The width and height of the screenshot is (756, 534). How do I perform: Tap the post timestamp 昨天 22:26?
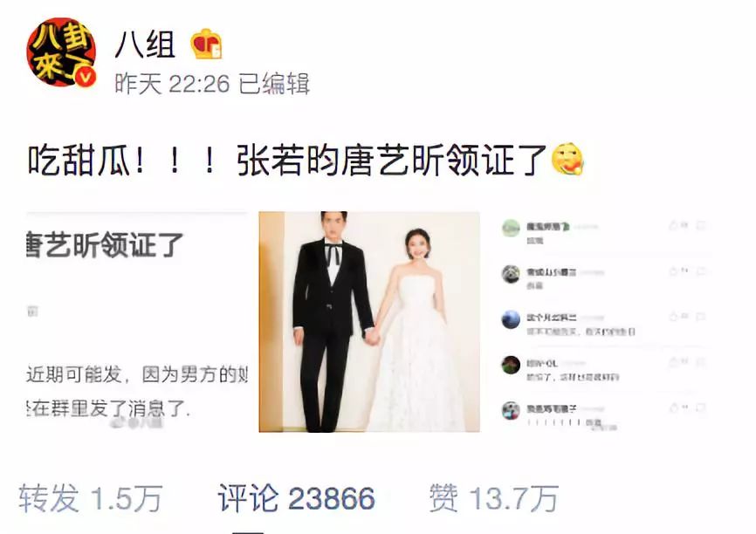(172, 84)
